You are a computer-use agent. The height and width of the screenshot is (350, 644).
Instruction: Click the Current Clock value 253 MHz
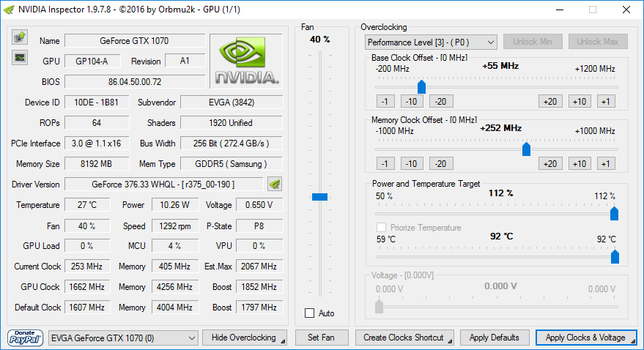[87, 267]
